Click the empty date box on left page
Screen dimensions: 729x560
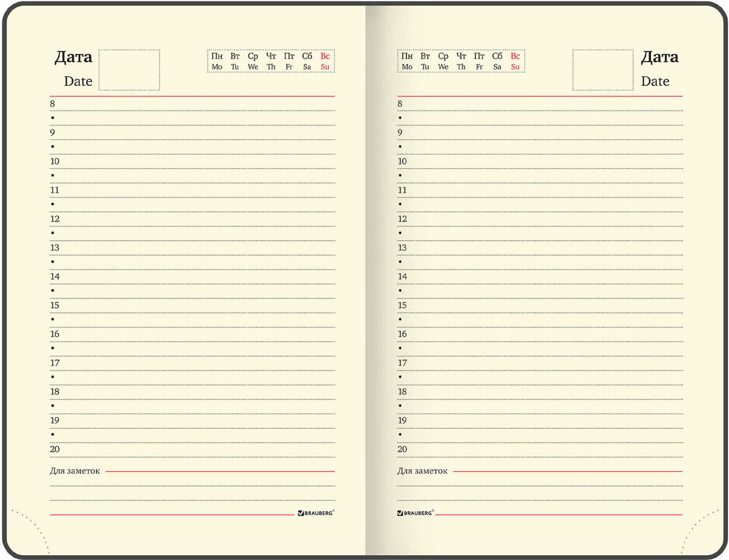[129, 70]
